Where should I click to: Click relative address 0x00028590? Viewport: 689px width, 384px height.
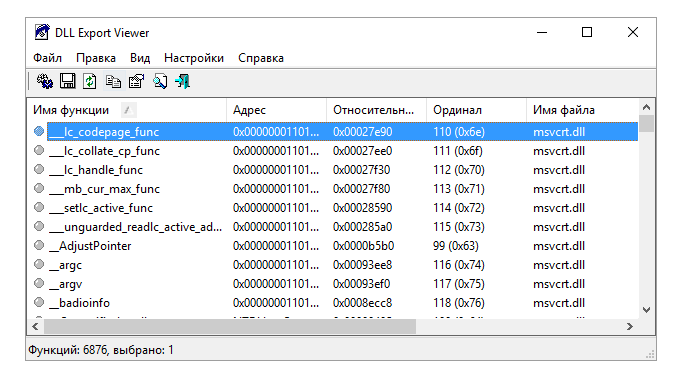(x=363, y=208)
